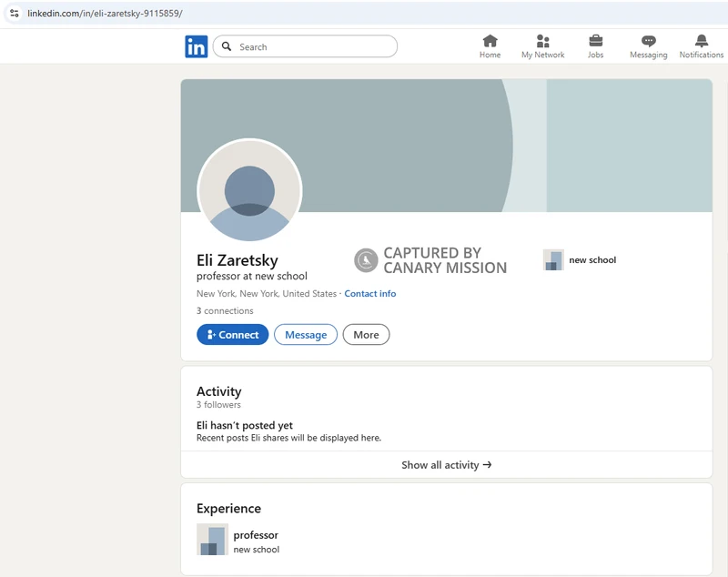This screenshot has width=728, height=577.
Task: Click the 3 connections text
Action: [x=225, y=310]
